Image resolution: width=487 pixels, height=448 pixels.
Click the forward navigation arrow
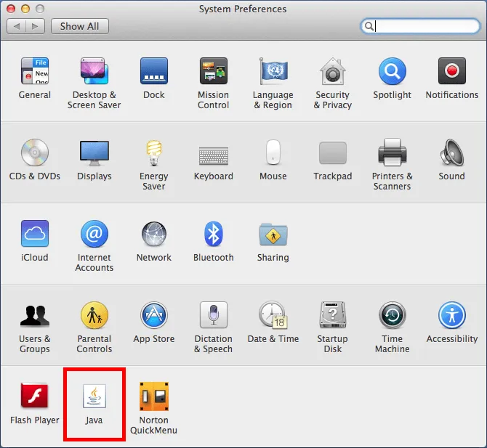pos(36,26)
